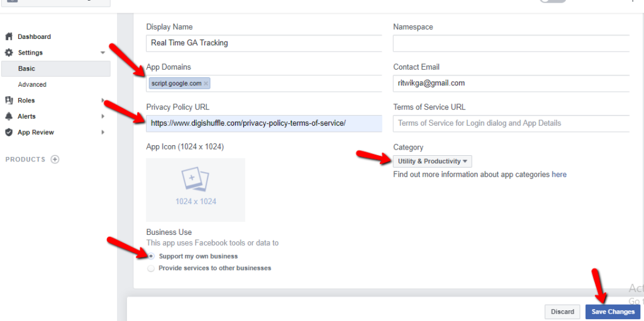Click the Settings gear icon
644x321 pixels.
(x=9, y=53)
